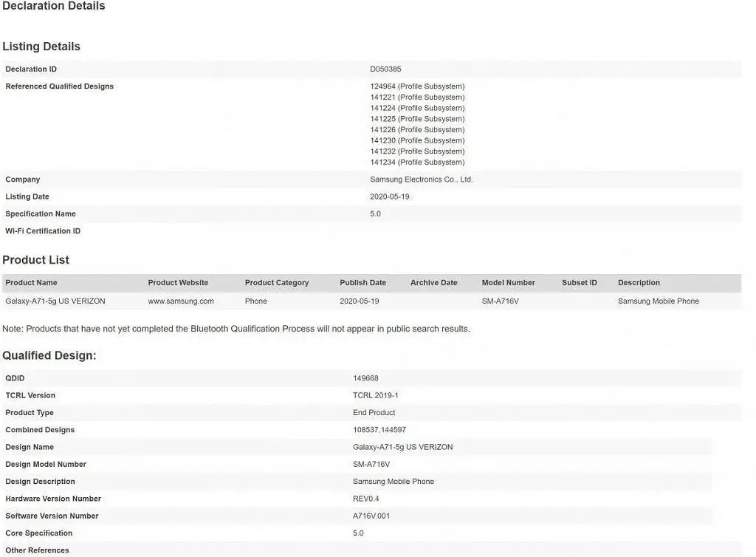Click Galaxy-A71-5g US VERIZON in Product List
This screenshot has width=756, height=557.
point(55,301)
